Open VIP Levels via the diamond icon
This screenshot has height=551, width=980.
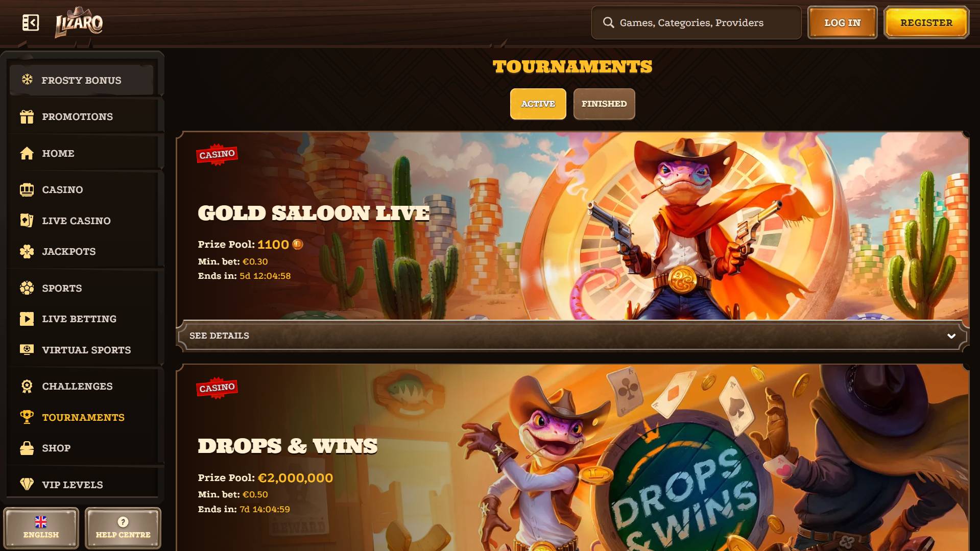pos(27,484)
